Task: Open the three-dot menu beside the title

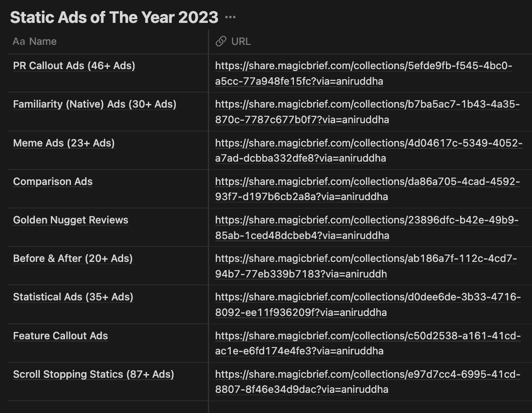Action: click(x=230, y=17)
